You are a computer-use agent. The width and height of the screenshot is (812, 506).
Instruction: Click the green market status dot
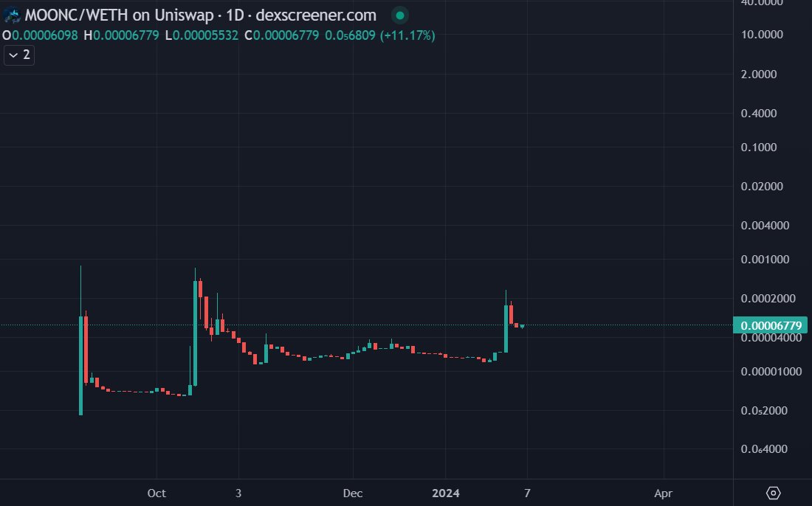[400, 15]
